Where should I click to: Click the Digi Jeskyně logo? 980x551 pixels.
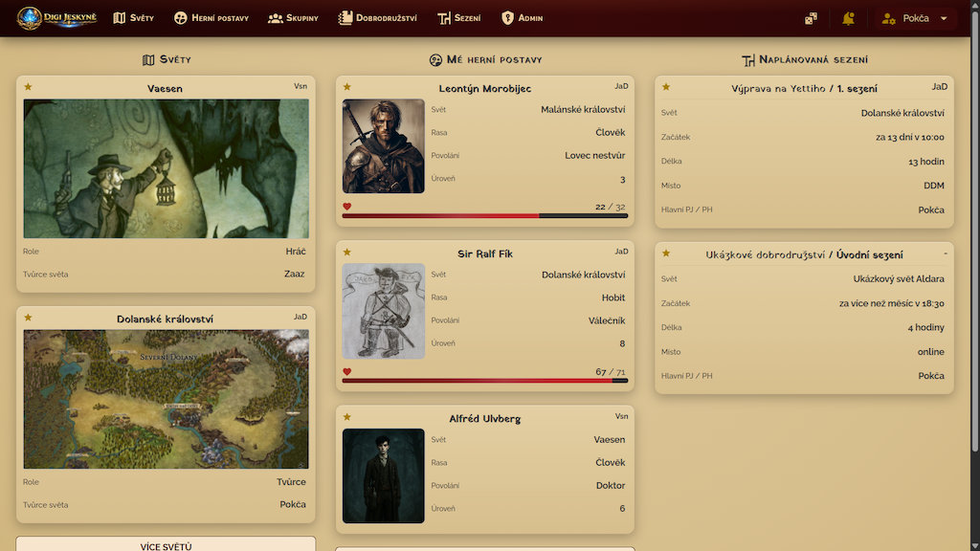click(56, 18)
